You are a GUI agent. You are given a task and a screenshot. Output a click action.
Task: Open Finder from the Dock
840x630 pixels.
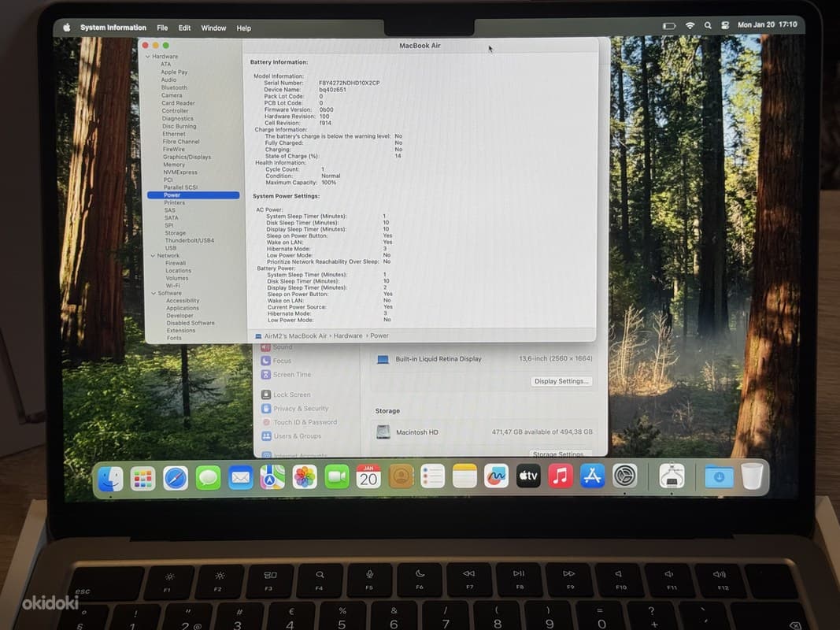[111, 478]
